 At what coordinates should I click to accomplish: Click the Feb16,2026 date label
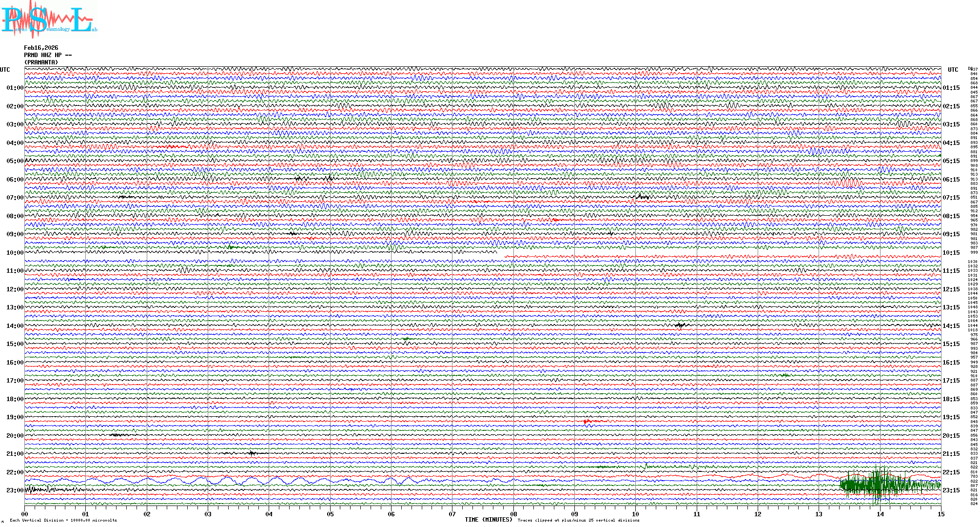[x=41, y=48]
